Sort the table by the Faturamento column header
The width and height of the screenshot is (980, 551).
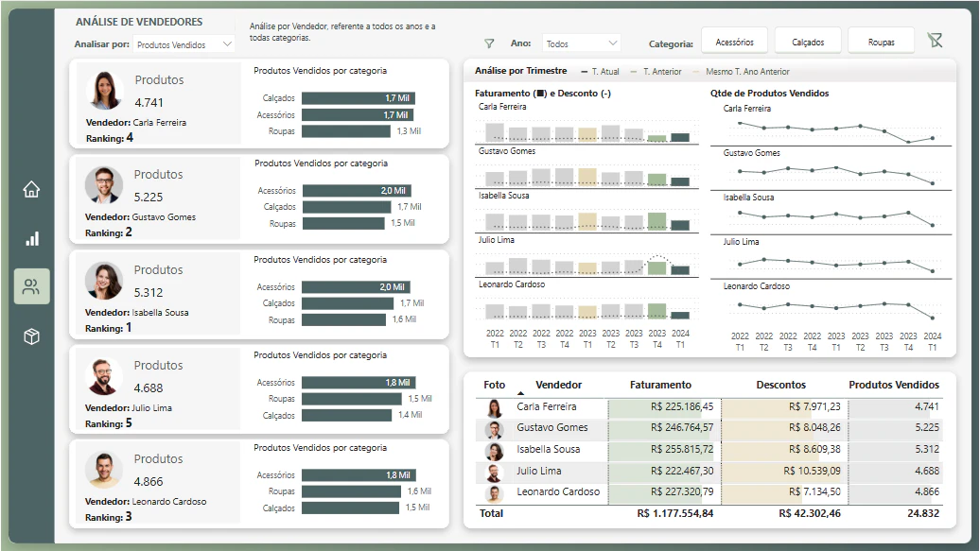pos(660,385)
